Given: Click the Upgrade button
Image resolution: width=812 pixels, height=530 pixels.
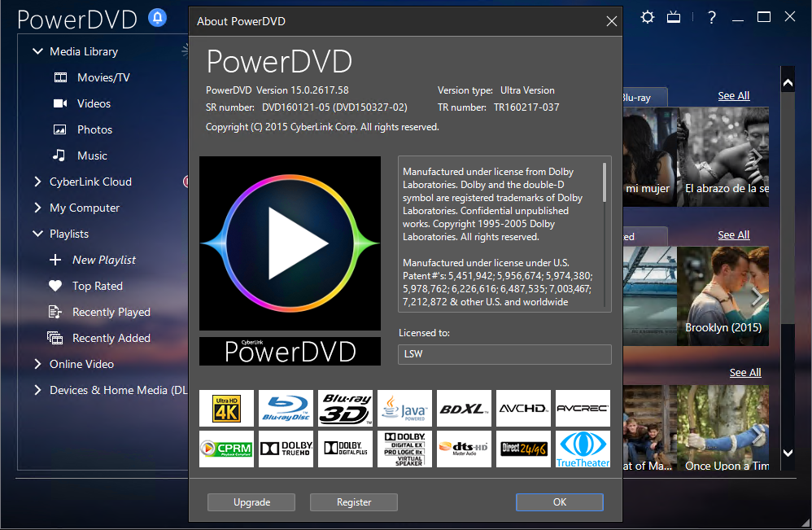Looking at the screenshot, I should pyautogui.click(x=251, y=502).
